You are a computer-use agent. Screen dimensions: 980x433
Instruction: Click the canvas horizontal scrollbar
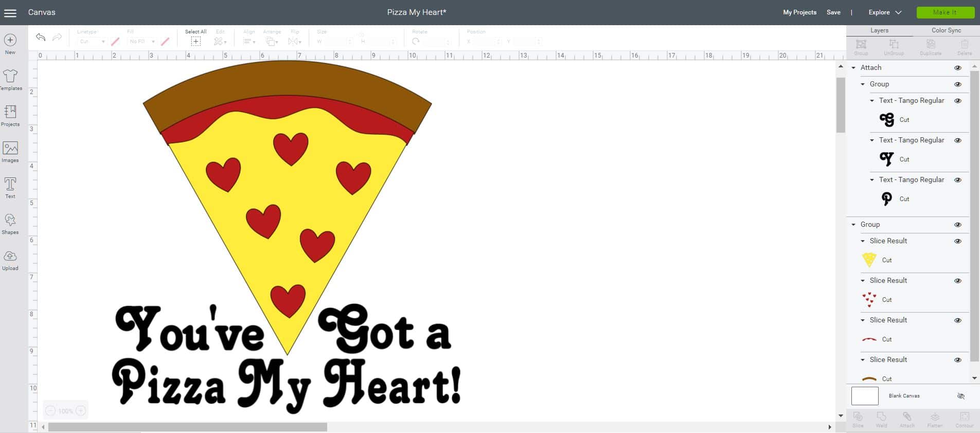point(188,427)
